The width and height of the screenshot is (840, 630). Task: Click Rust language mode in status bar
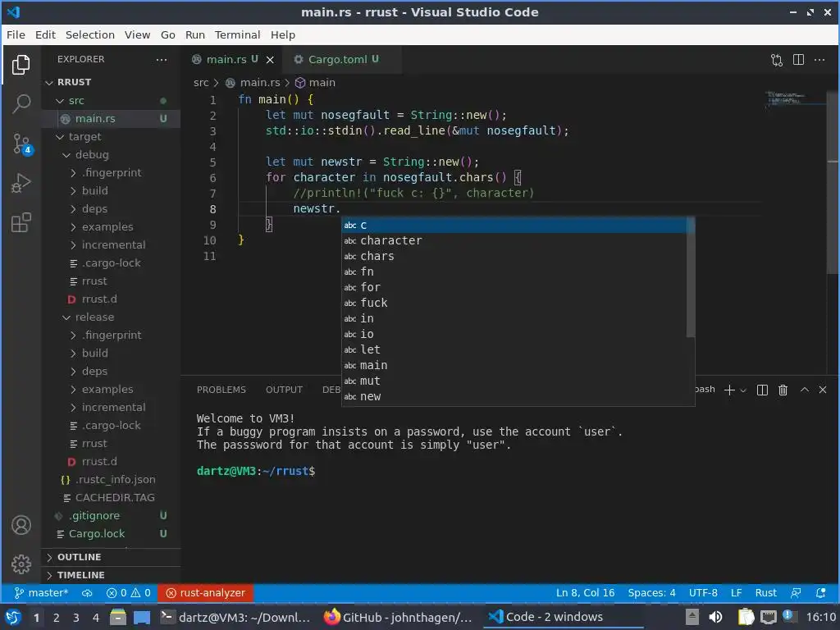pyautogui.click(x=765, y=593)
